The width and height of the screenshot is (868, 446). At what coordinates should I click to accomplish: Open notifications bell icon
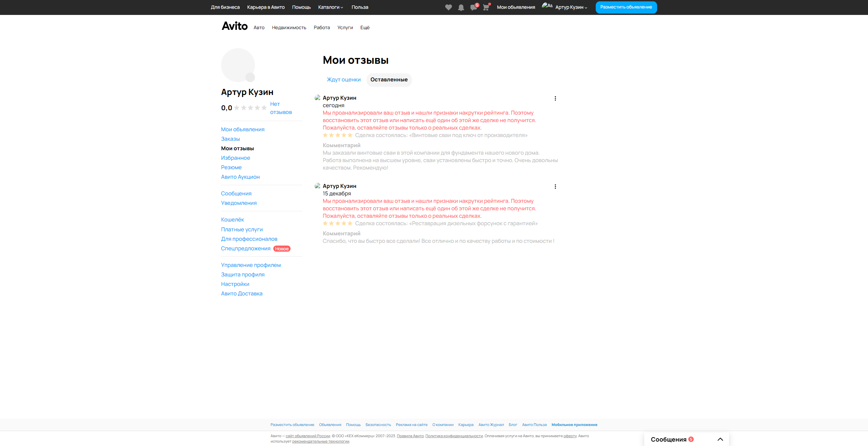[461, 7]
